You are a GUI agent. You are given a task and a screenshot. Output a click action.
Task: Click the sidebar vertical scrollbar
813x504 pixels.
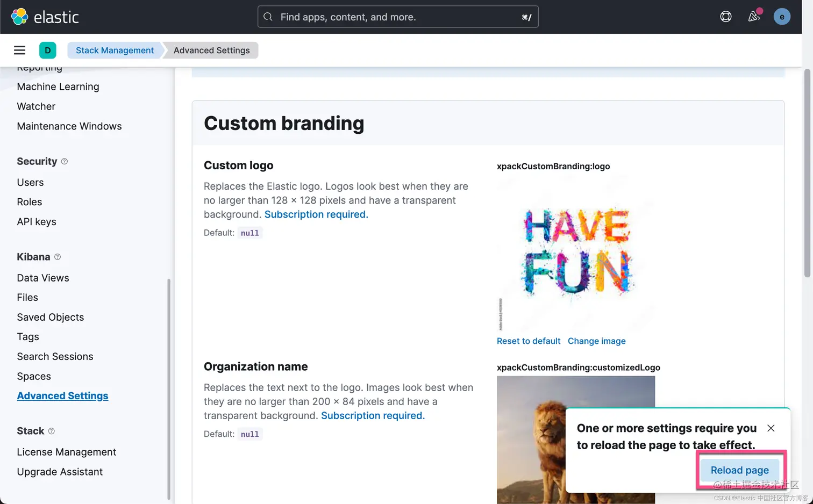point(169,389)
